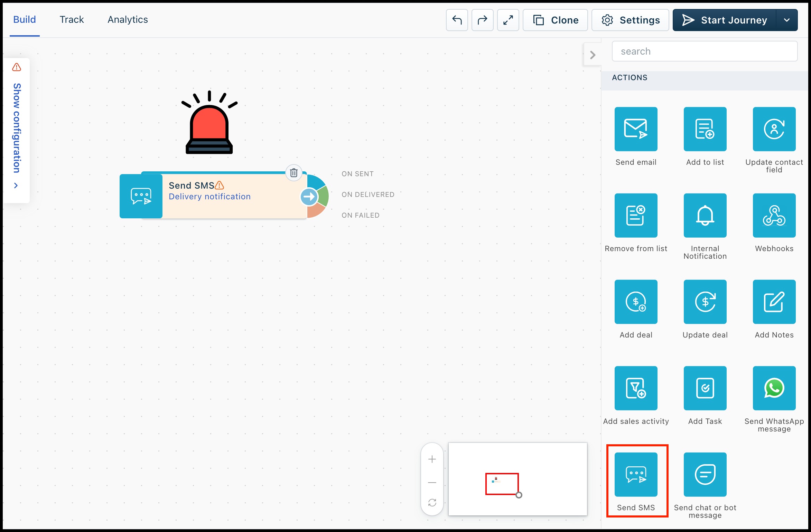Click the arrow connector on Send SMS node
811x532 pixels.
309,197
